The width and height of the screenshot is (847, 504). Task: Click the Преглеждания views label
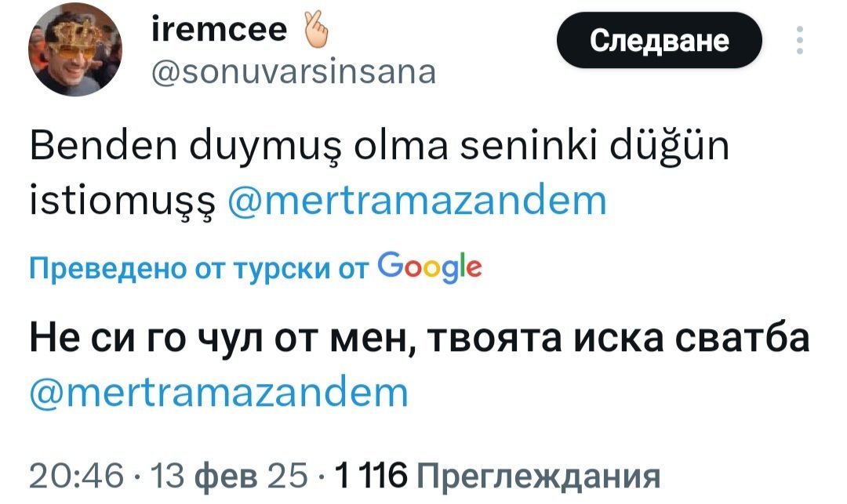[536, 474]
